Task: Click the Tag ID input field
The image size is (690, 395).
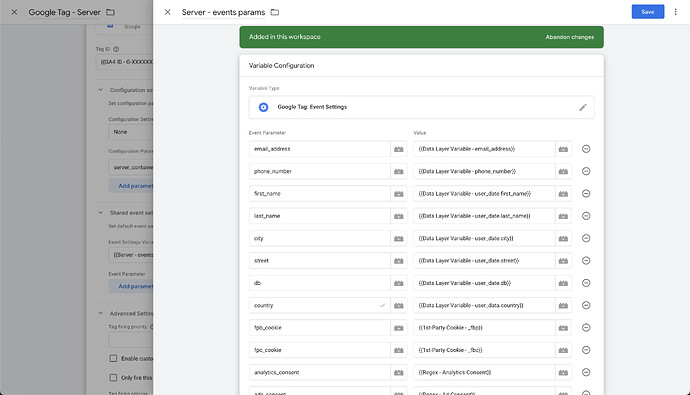Action: click(x=125, y=62)
